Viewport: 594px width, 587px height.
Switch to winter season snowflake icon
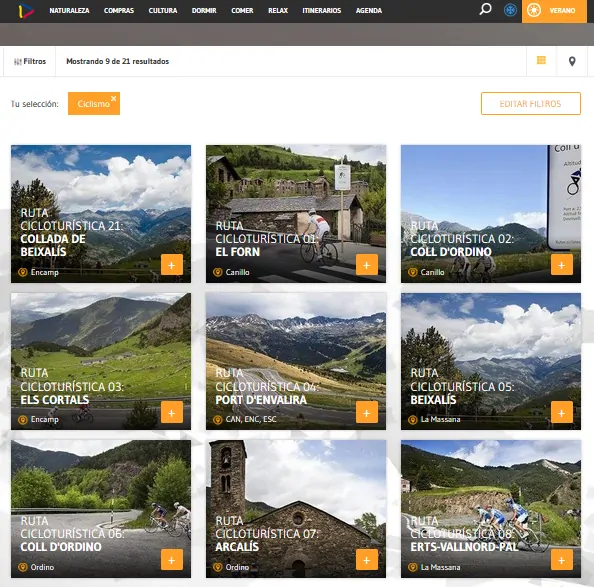point(510,10)
